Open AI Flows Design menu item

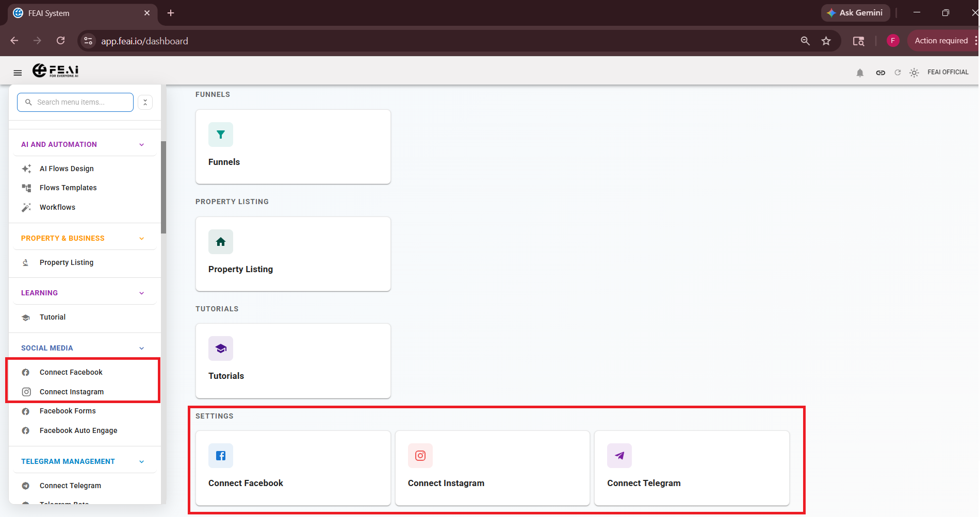(85, 169)
